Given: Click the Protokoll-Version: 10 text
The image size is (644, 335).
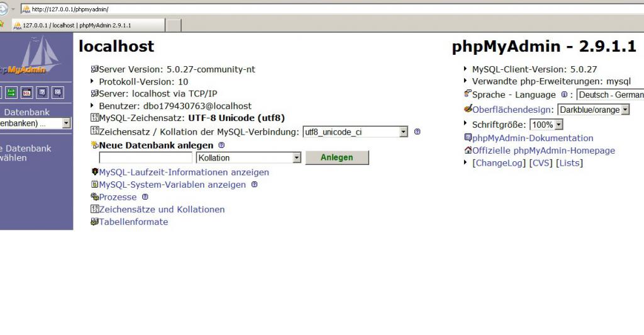Looking at the screenshot, I should coord(144,81).
